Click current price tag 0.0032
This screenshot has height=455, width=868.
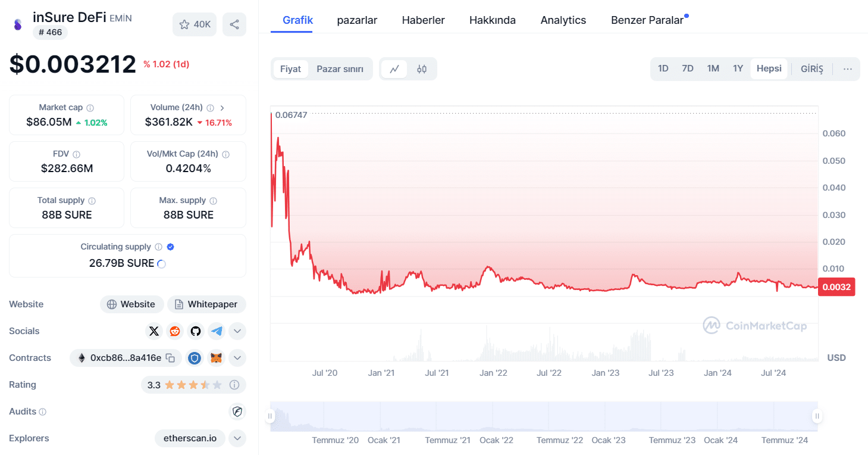point(836,287)
